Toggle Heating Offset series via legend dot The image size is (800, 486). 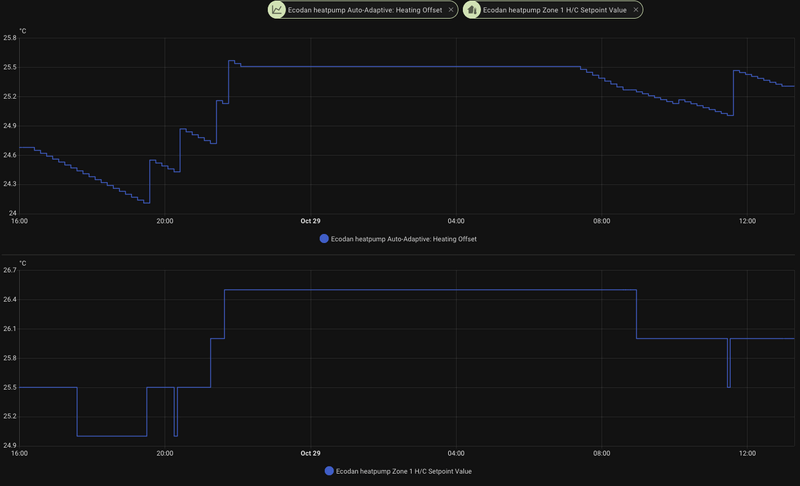coord(324,239)
